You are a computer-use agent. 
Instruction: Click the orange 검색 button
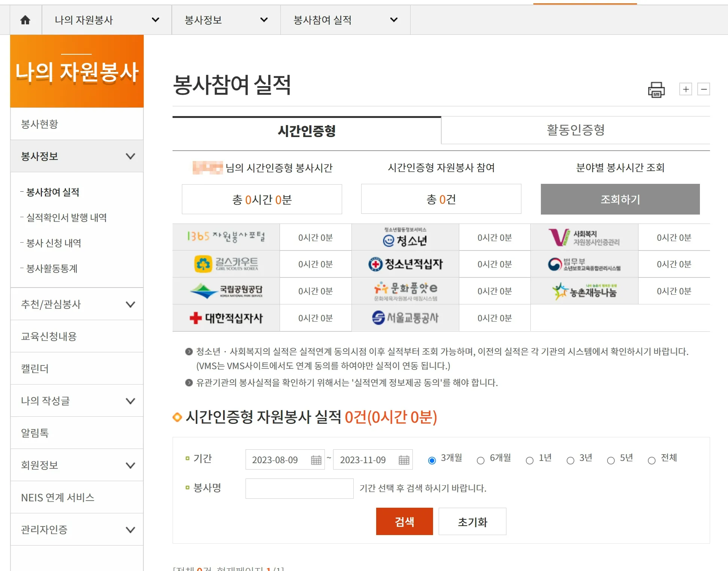tap(404, 521)
